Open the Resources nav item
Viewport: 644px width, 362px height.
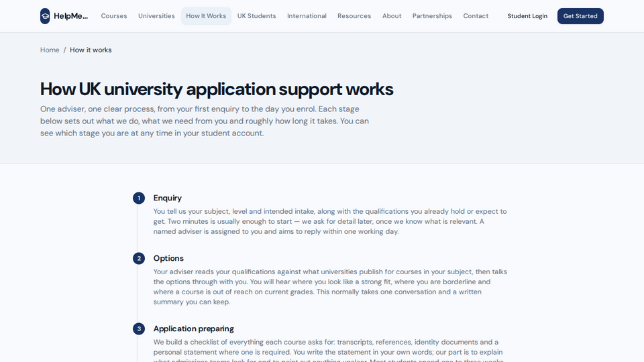click(354, 16)
